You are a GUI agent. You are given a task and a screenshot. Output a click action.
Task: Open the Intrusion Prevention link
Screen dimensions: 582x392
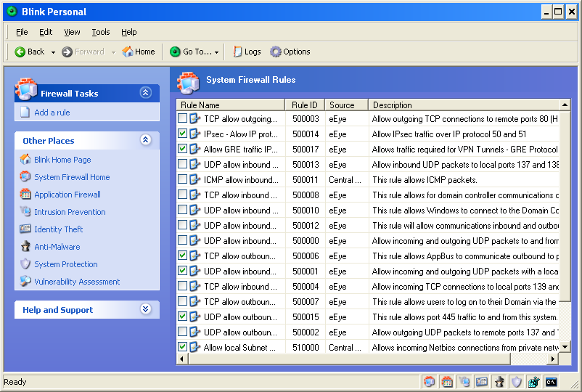(70, 212)
